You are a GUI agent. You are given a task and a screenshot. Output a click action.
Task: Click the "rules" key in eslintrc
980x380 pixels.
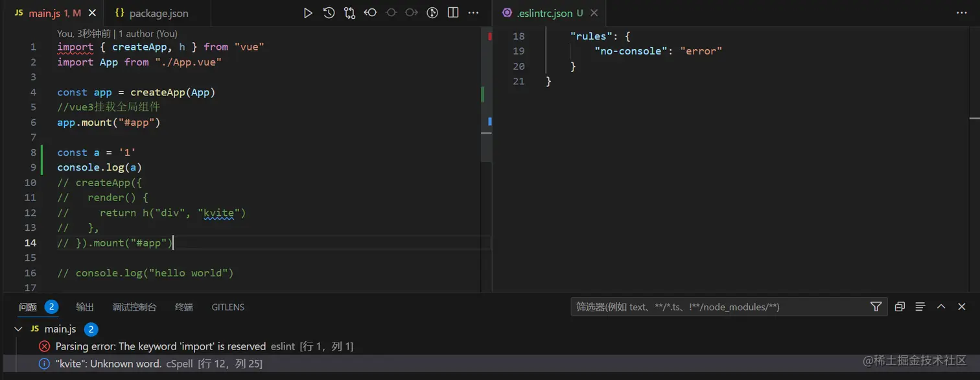pyautogui.click(x=591, y=36)
